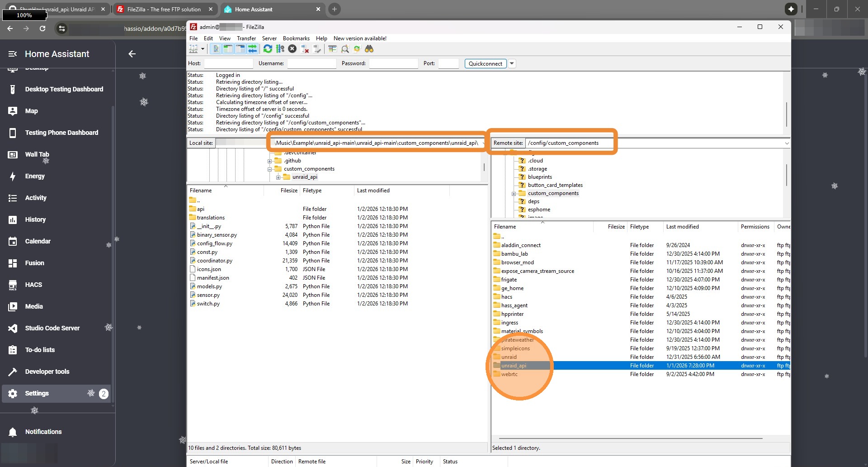Screen dimensions: 868x467
Task: Open Quickconnect history dropdown arrow
Action: click(x=512, y=63)
